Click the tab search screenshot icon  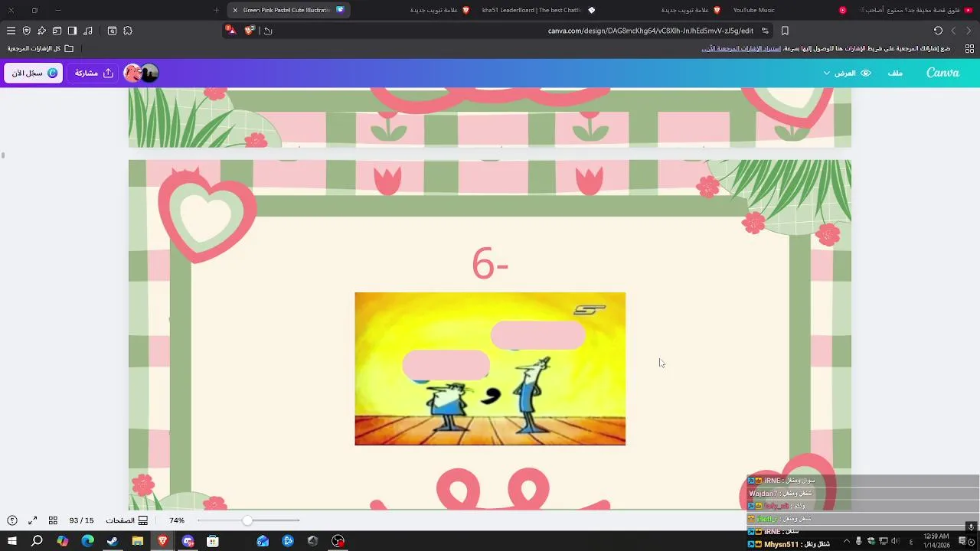coord(113,31)
